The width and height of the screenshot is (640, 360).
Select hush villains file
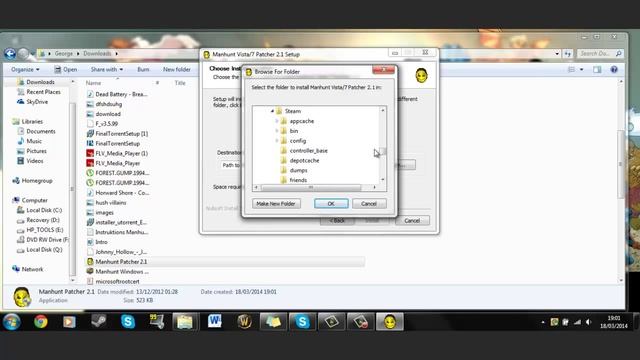[111, 202]
